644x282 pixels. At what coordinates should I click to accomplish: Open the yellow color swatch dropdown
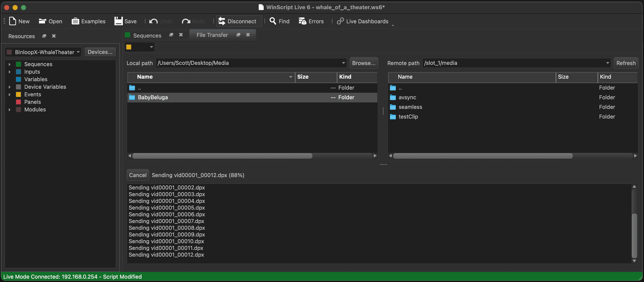[x=151, y=47]
